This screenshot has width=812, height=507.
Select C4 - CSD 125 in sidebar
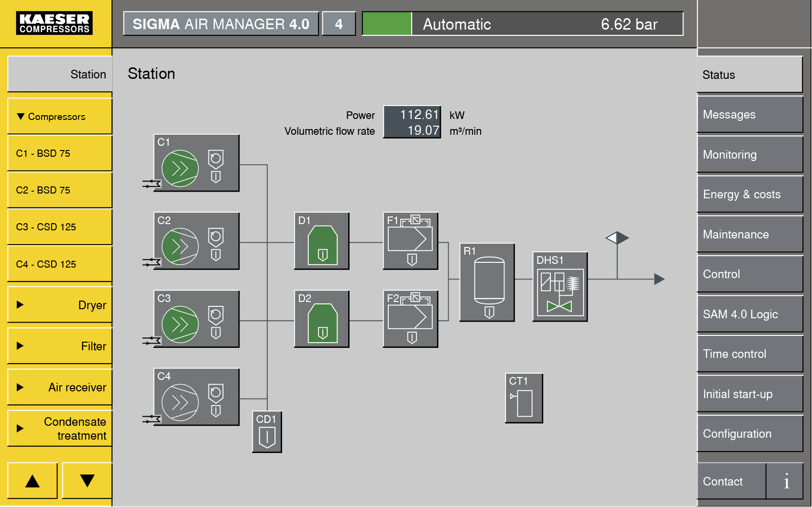point(59,264)
